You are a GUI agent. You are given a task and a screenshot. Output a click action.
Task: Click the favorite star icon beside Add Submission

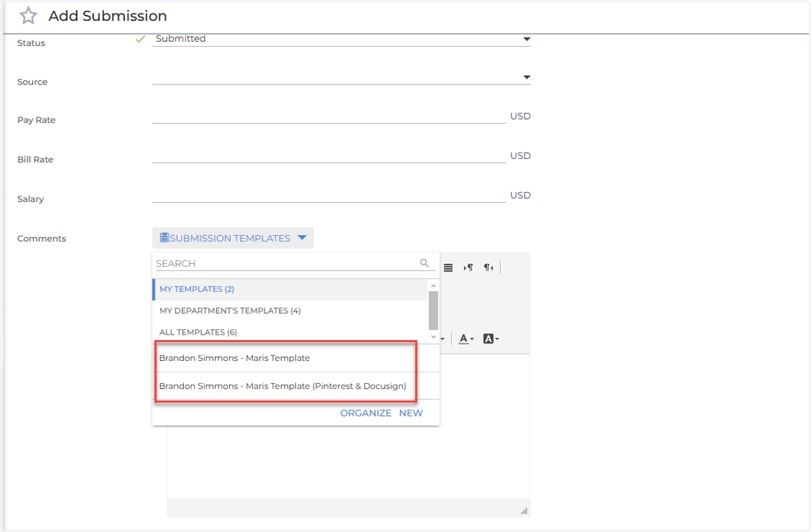coord(28,16)
